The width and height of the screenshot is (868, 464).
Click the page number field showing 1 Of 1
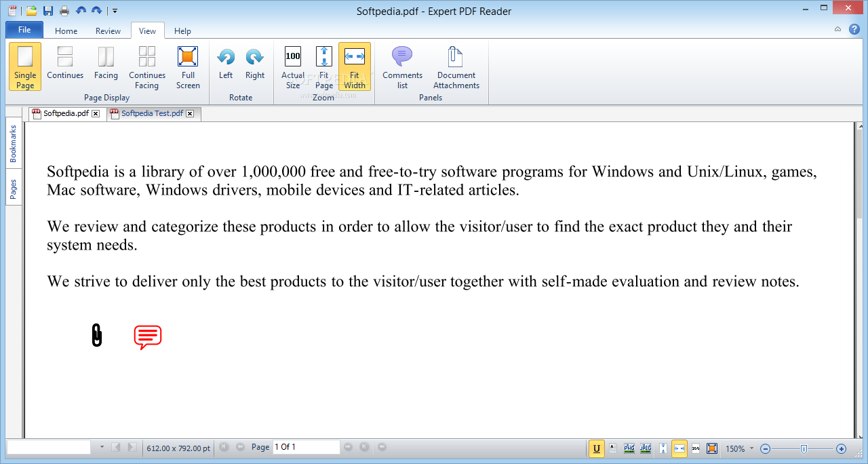[x=306, y=447]
